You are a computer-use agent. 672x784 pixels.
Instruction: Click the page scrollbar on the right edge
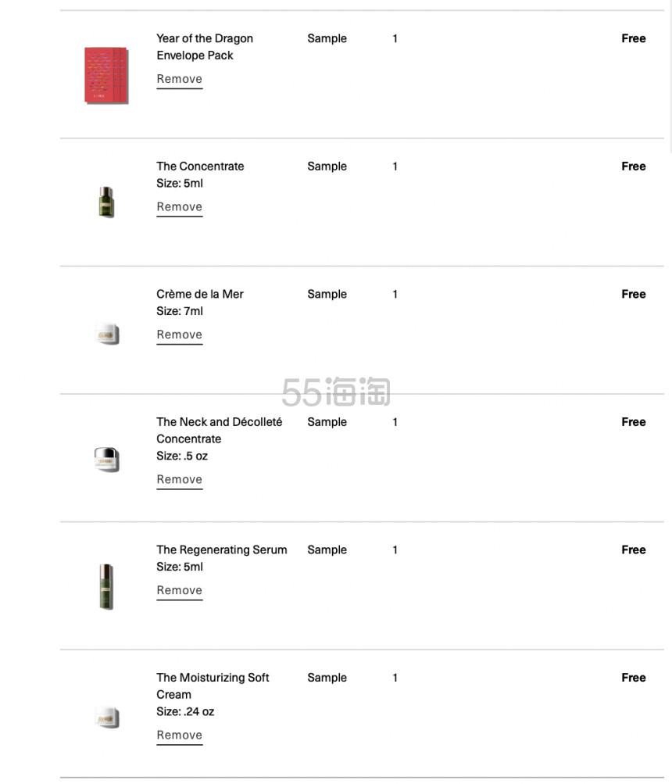pyautogui.click(x=669, y=75)
